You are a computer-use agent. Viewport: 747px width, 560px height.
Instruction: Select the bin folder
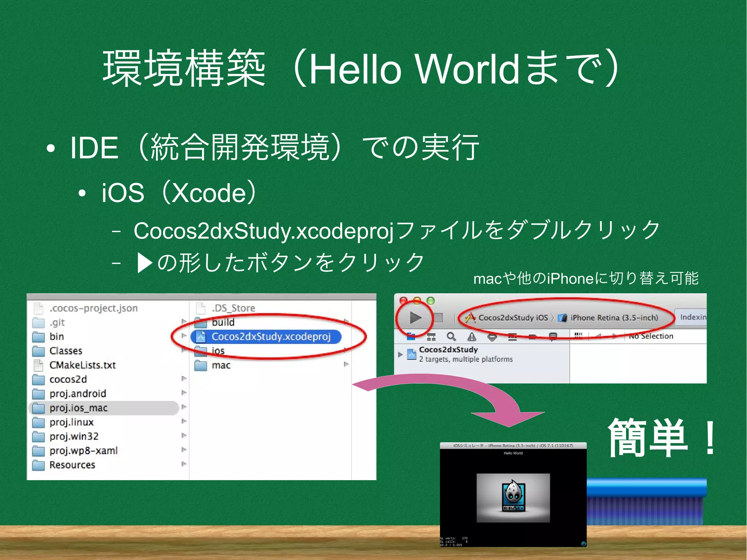57,337
